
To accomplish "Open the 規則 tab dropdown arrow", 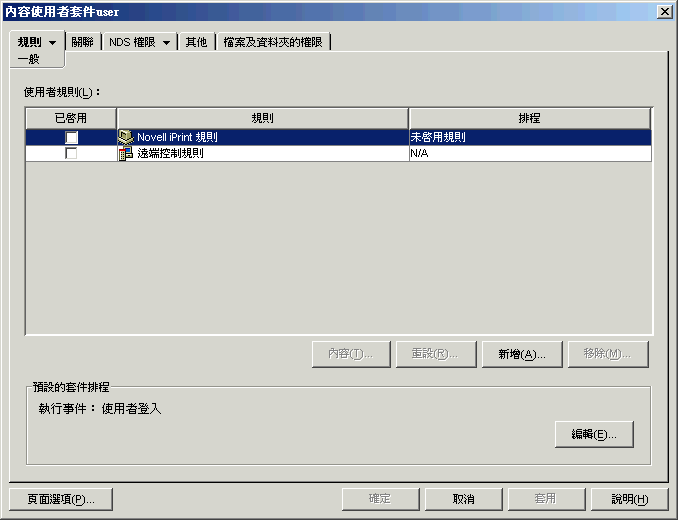I will pos(52,42).
